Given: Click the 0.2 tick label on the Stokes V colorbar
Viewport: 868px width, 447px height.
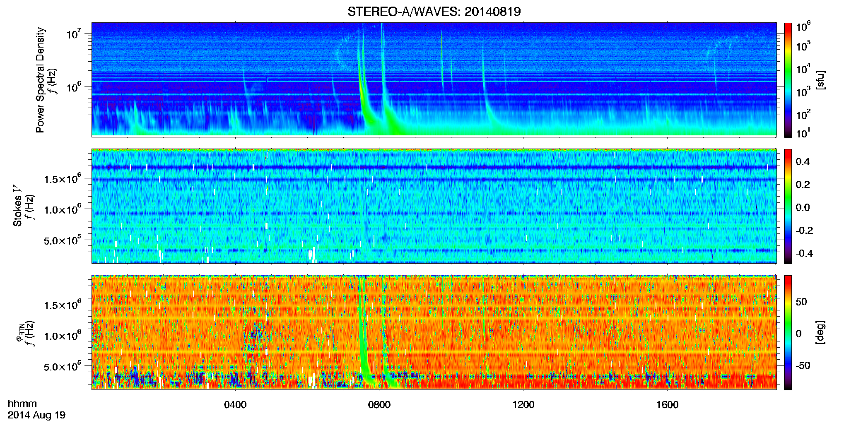Looking at the screenshot, I should point(803,185).
